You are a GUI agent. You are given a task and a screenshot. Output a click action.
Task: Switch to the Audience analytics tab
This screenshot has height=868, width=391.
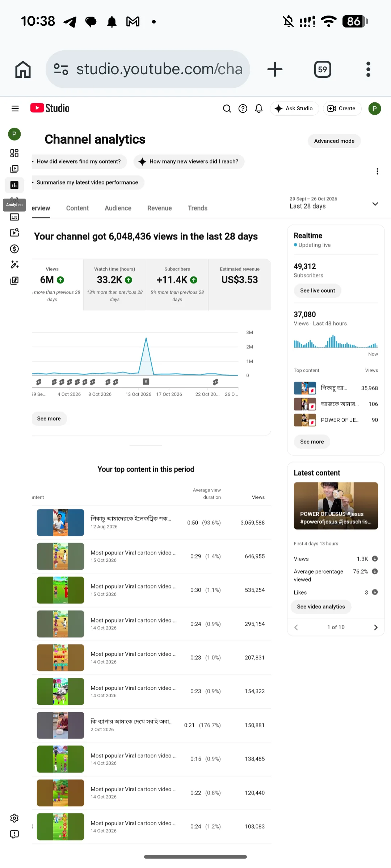tap(118, 208)
